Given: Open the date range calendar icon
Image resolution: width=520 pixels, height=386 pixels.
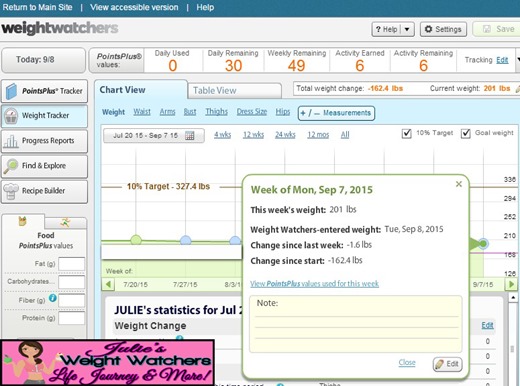Looking at the screenshot, I should [189, 136].
